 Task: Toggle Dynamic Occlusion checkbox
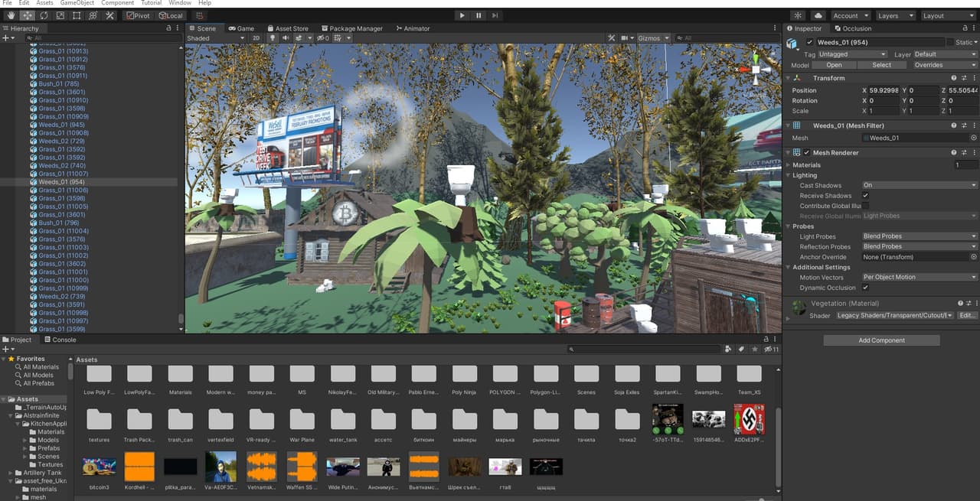point(866,288)
